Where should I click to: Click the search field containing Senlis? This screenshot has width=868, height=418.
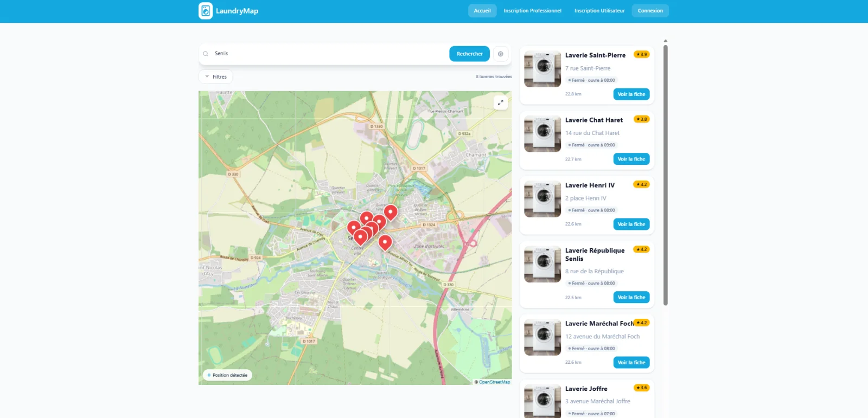328,54
